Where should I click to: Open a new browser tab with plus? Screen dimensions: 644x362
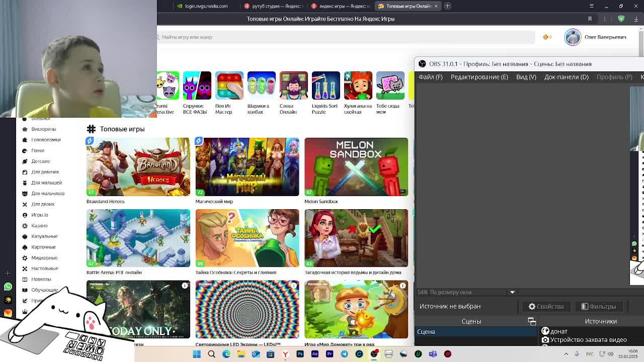tap(447, 6)
